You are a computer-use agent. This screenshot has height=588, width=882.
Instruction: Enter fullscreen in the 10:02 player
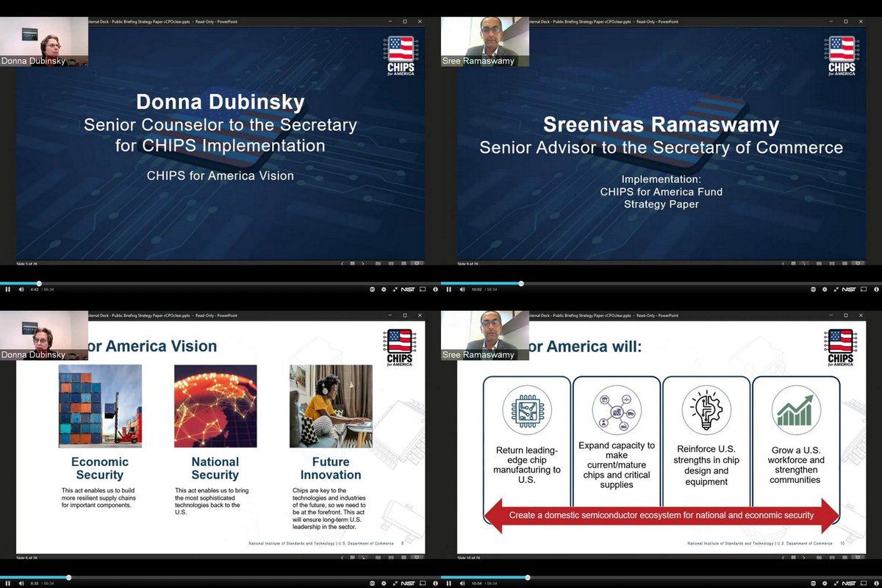click(x=836, y=290)
